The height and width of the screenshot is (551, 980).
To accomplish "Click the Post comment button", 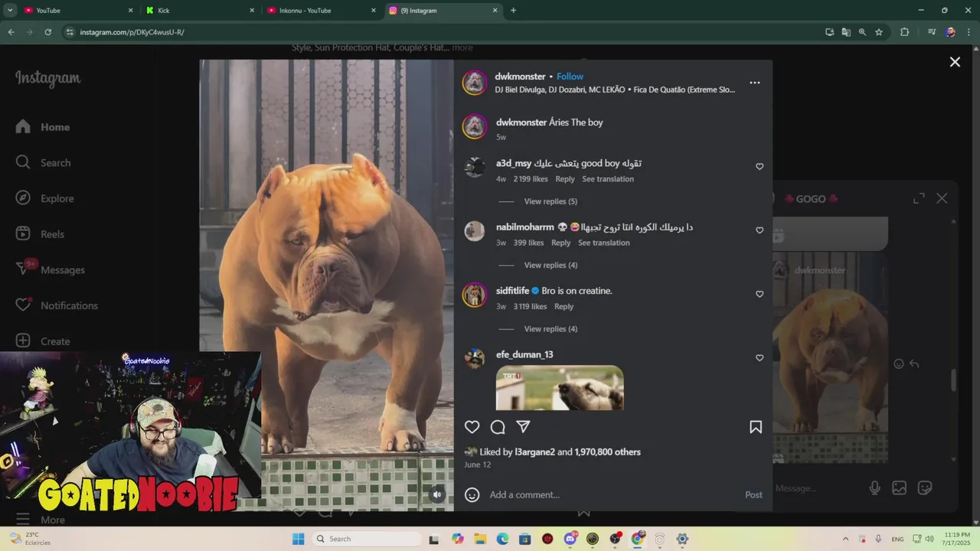I will [x=753, y=495].
